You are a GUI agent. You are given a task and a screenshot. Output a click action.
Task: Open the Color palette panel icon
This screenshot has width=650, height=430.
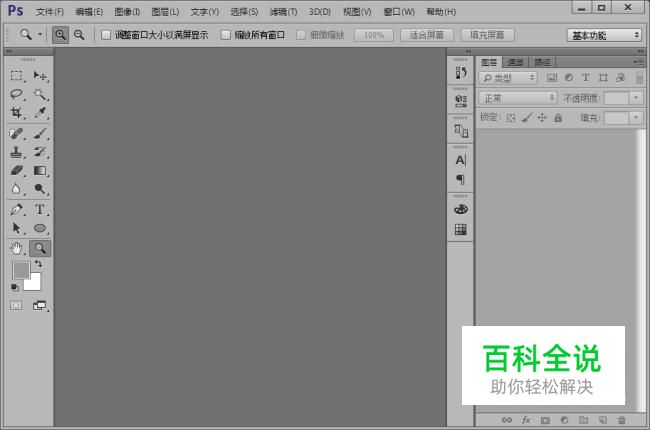[461, 209]
